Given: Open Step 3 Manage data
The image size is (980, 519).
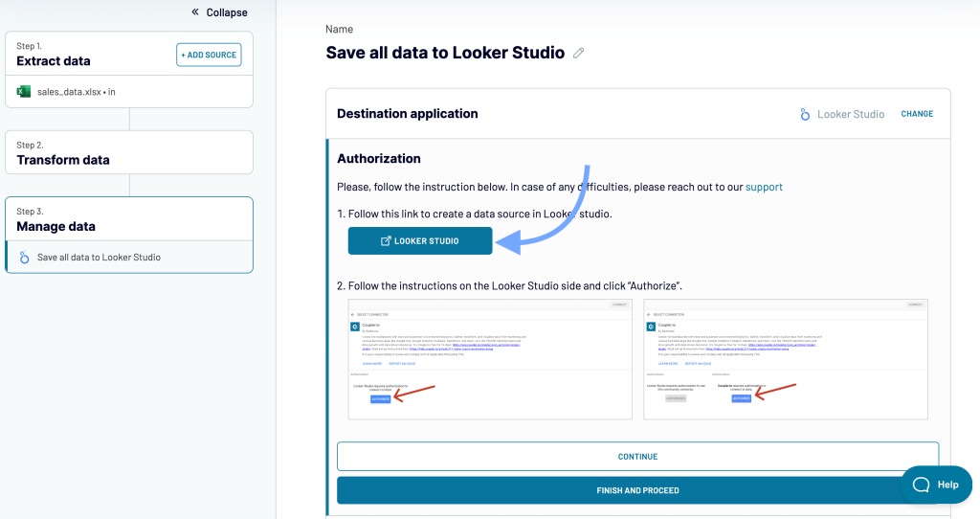Looking at the screenshot, I should coord(129,219).
